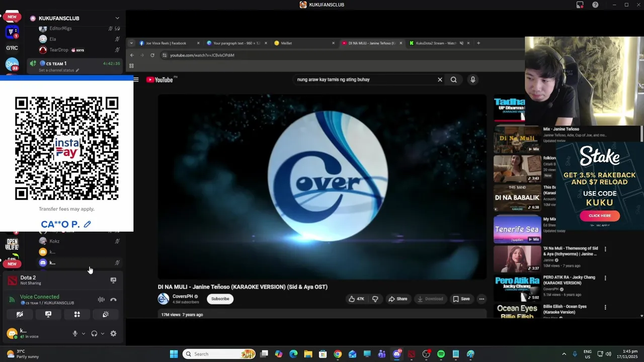Edit the CA**O P. name pencil icon
Viewport: 644px width, 362px height.
[x=88, y=224]
